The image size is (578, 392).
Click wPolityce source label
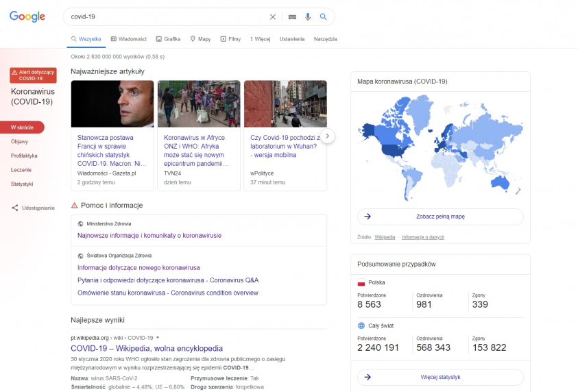(x=262, y=173)
